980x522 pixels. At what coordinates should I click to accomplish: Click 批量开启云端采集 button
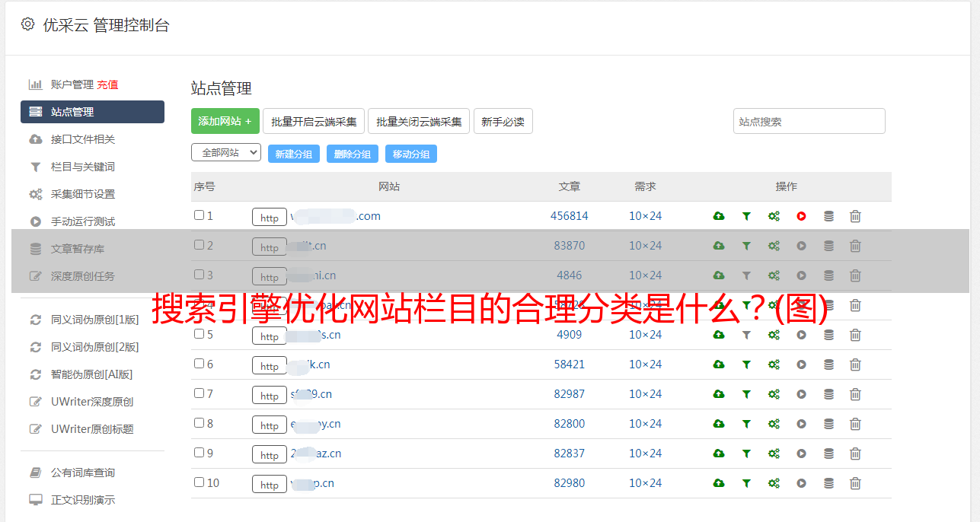coord(314,121)
